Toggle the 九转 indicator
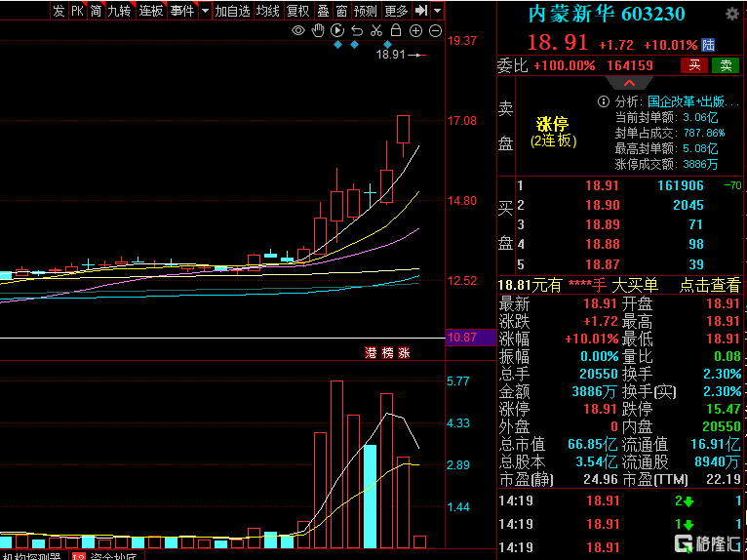Image resolution: width=747 pixels, height=560 pixels. point(120,11)
